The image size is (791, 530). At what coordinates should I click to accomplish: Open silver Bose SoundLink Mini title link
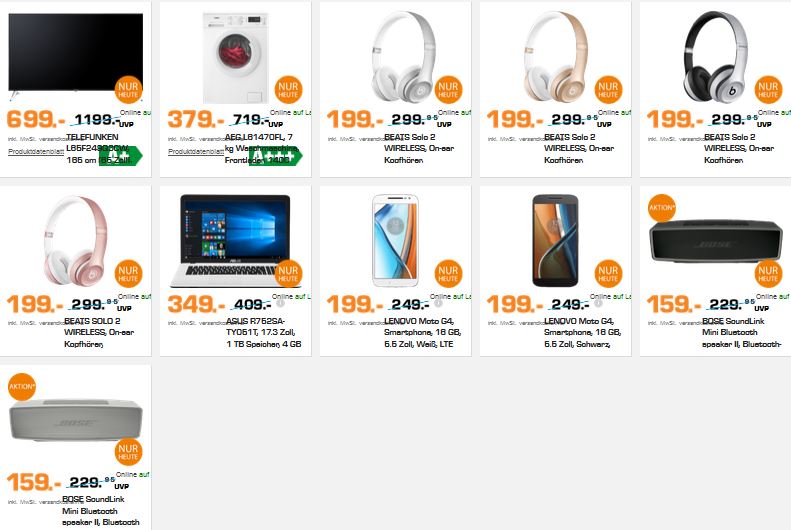pos(100,510)
